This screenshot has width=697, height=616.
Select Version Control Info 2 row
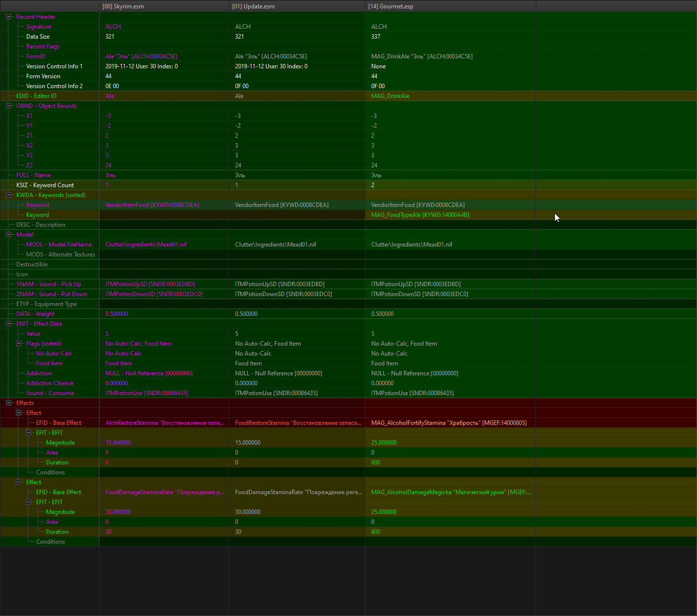pyautogui.click(x=54, y=86)
